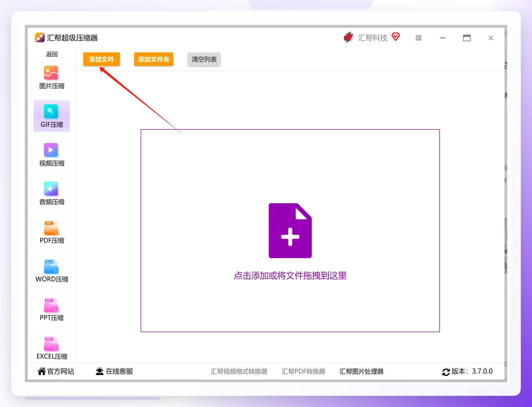
Task: Close the 汇帮超级压缩器 window
Action: coord(491,38)
